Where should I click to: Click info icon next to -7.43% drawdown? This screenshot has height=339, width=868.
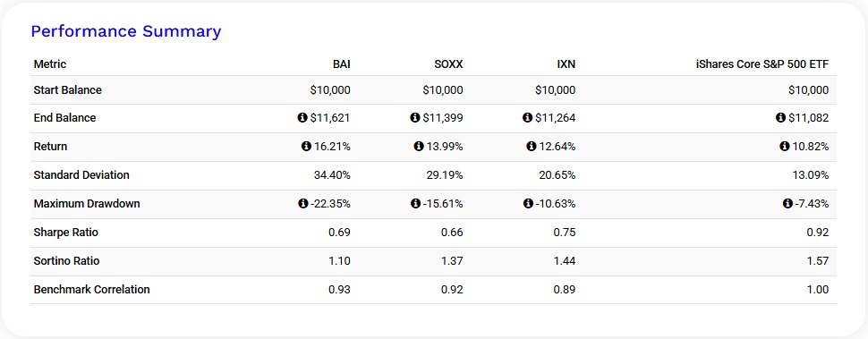[787, 204]
